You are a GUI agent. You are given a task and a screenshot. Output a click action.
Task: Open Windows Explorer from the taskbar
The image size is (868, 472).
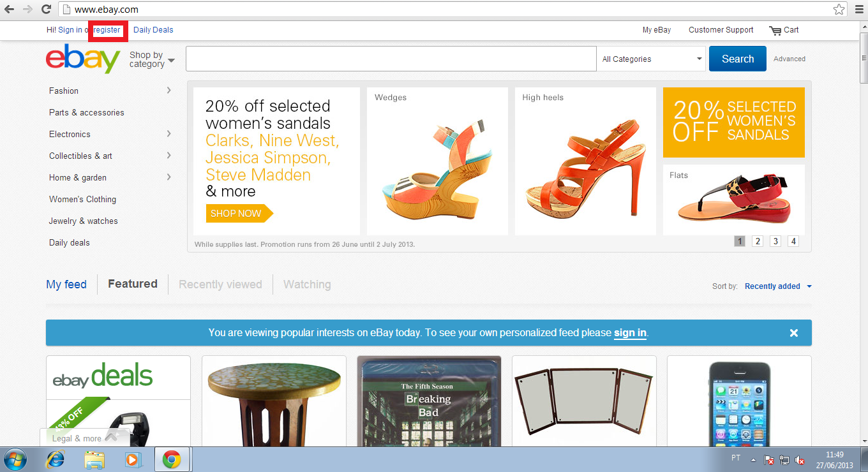point(94,459)
